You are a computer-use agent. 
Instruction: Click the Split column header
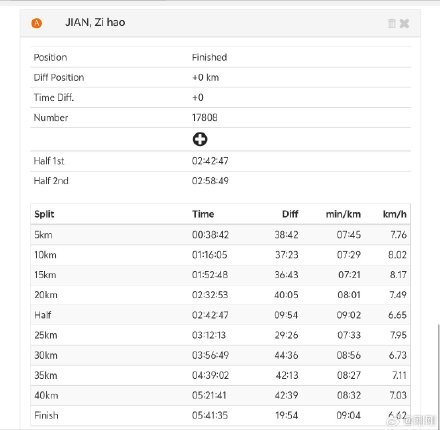click(x=44, y=214)
